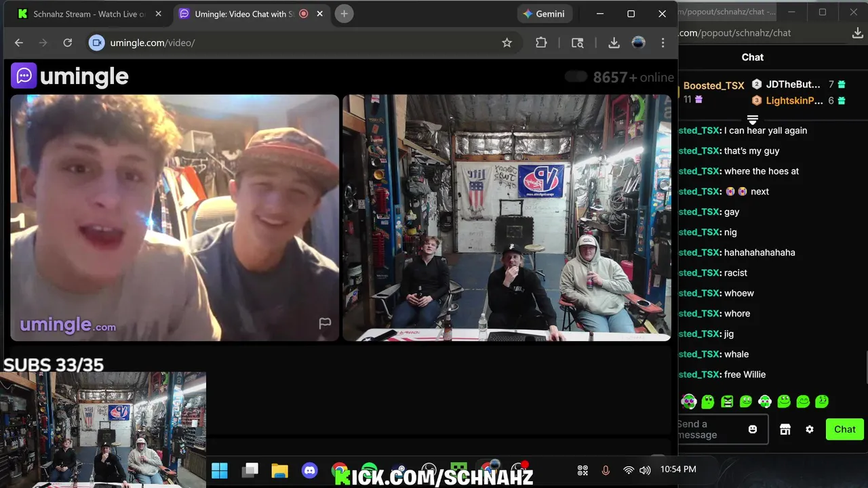Open JDTheBut... leaderboard entry
Screen dimensions: 868x488
[x=798, y=85]
